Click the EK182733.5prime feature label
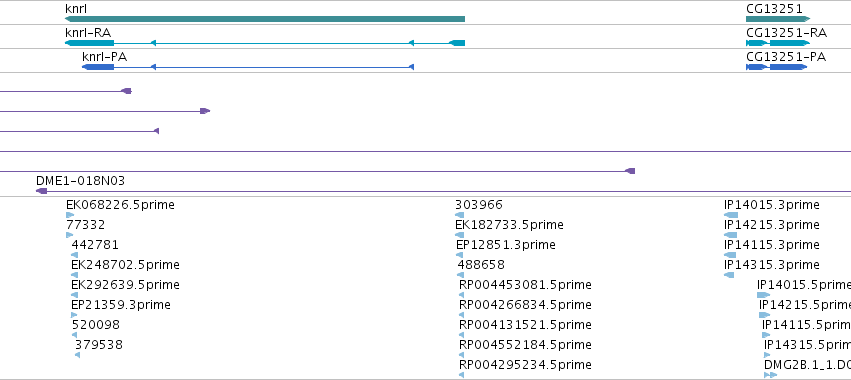 point(510,225)
